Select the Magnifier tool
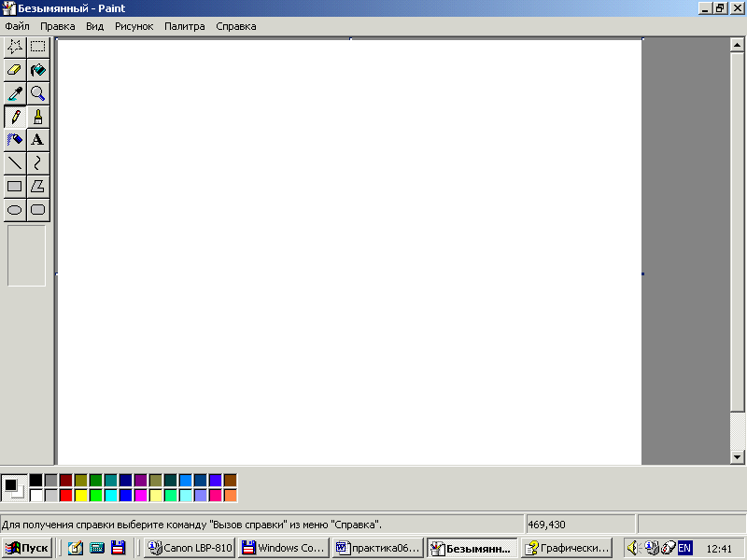The height and width of the screenshot is (560, 747). click(x=38, y=93)
